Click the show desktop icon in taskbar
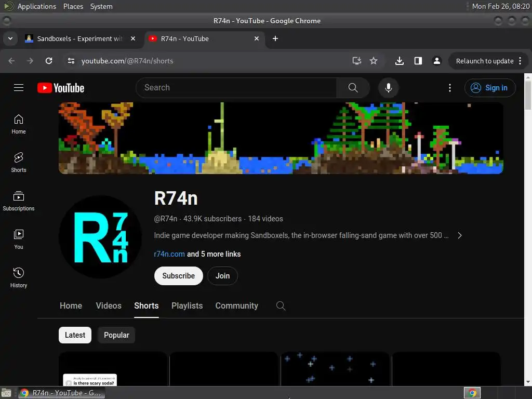This screenshot has height=399, width=532. 6,393
